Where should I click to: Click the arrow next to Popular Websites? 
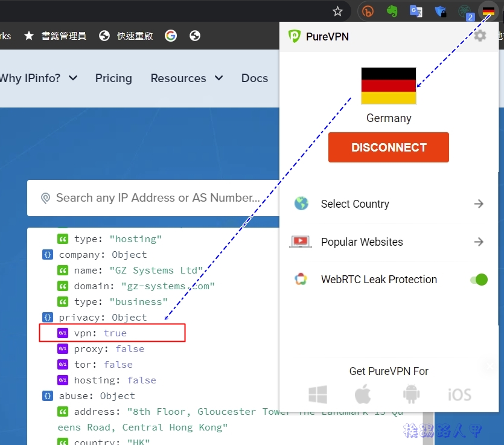479,242
